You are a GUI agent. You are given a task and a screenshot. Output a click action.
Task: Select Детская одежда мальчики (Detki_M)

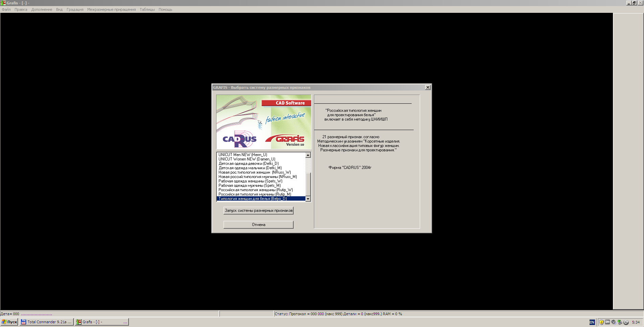[x=261, y=168]
